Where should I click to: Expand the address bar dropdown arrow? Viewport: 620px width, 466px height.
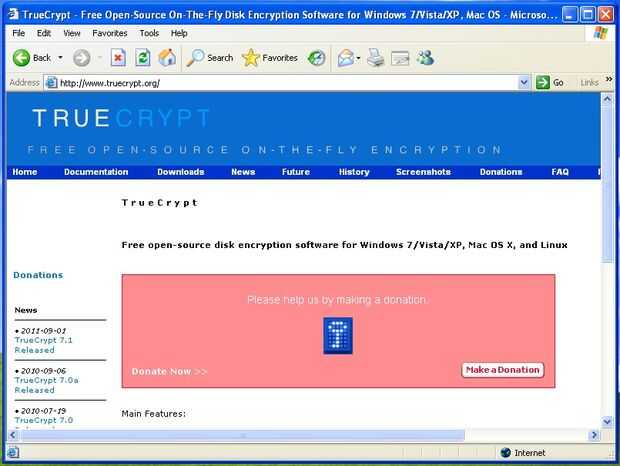[x=524, y=83]
